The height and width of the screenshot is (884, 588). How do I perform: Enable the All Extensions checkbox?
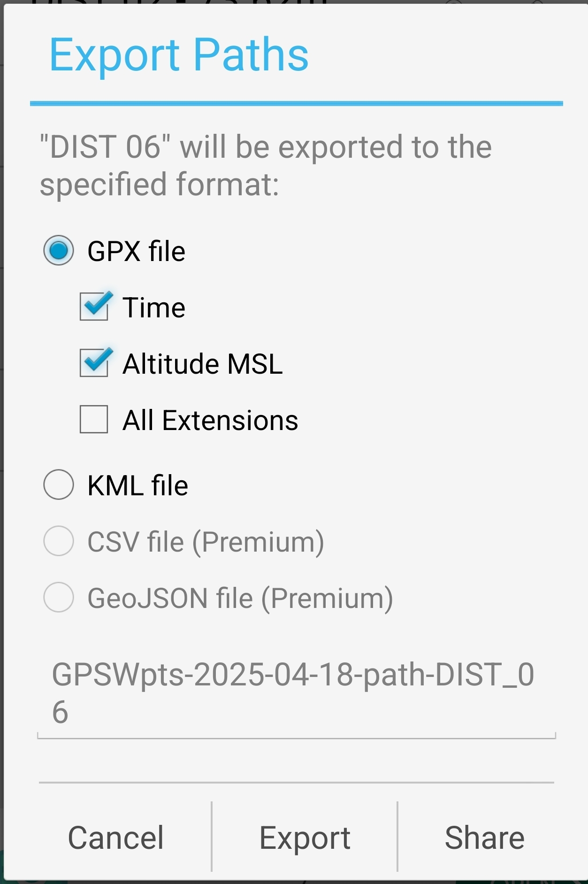[x=94, y=420]
